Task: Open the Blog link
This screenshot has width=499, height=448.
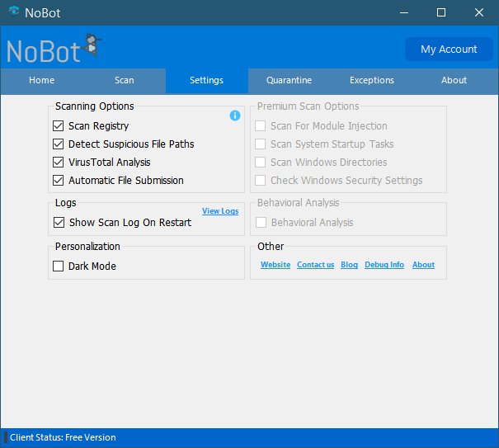Action: tap(350, 265)
